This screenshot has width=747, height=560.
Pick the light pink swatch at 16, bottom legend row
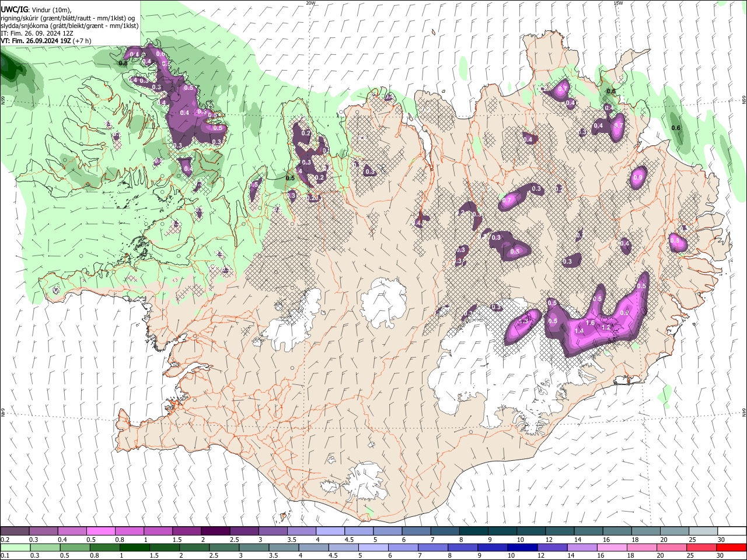pos(610,547)
